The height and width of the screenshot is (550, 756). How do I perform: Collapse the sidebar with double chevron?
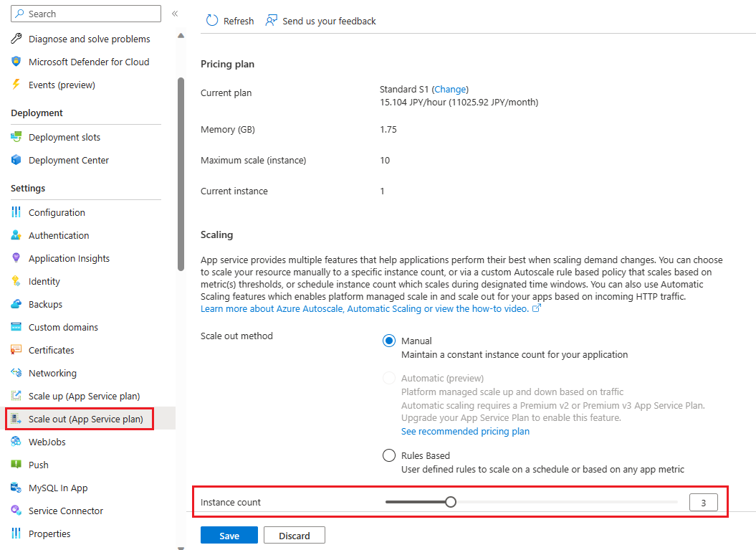(x=175, y=14)
